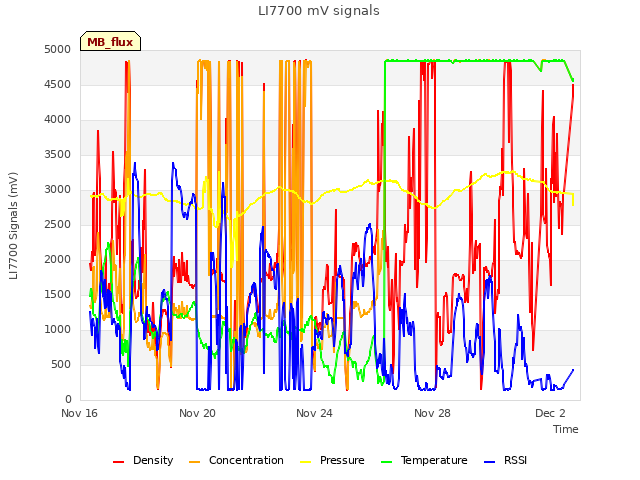
Task: Click the Dec 2 x-axis tick label
Action: coord(550,413)
